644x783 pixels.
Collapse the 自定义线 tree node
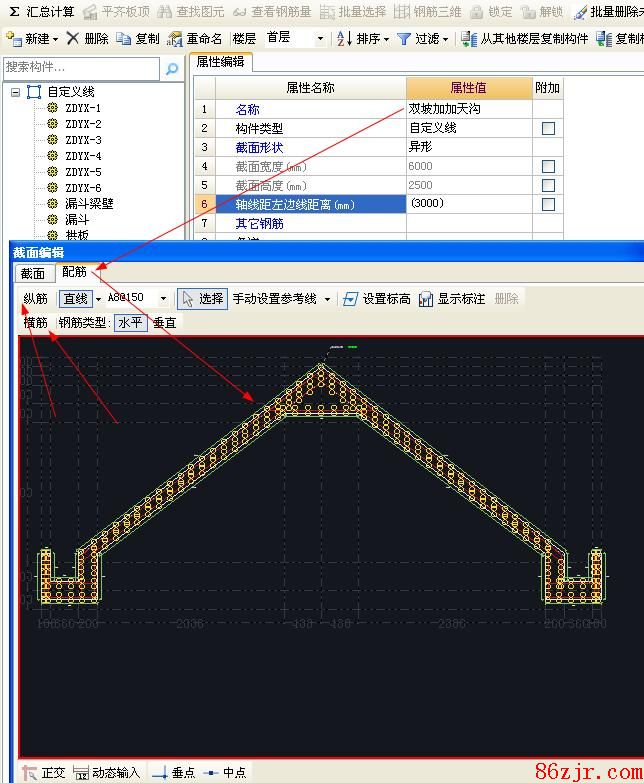15,92
